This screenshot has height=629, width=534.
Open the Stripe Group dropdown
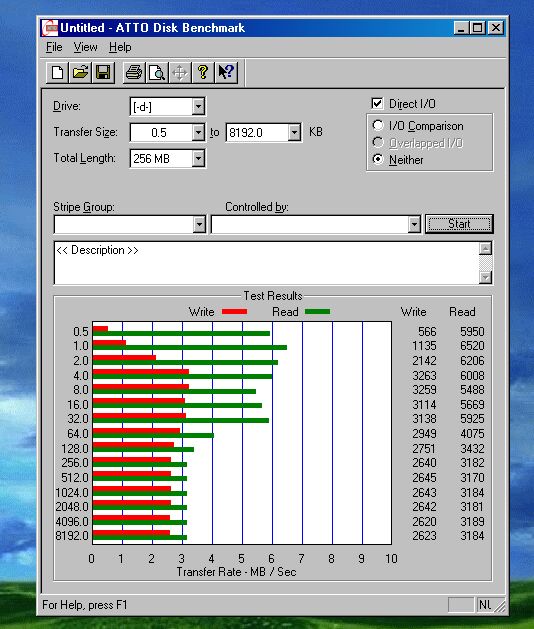199,224
